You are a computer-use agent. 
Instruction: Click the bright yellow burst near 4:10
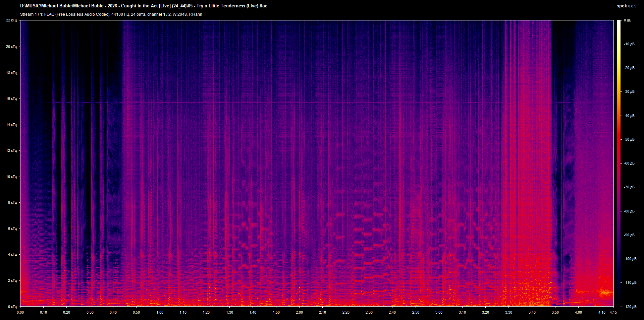tap(606, 293)
